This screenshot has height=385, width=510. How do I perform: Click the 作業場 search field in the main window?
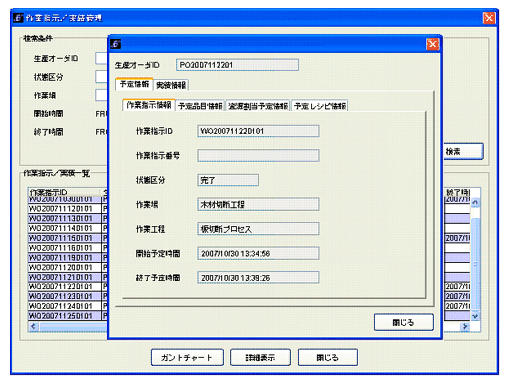pyautogui.click(x=101, y=95)
